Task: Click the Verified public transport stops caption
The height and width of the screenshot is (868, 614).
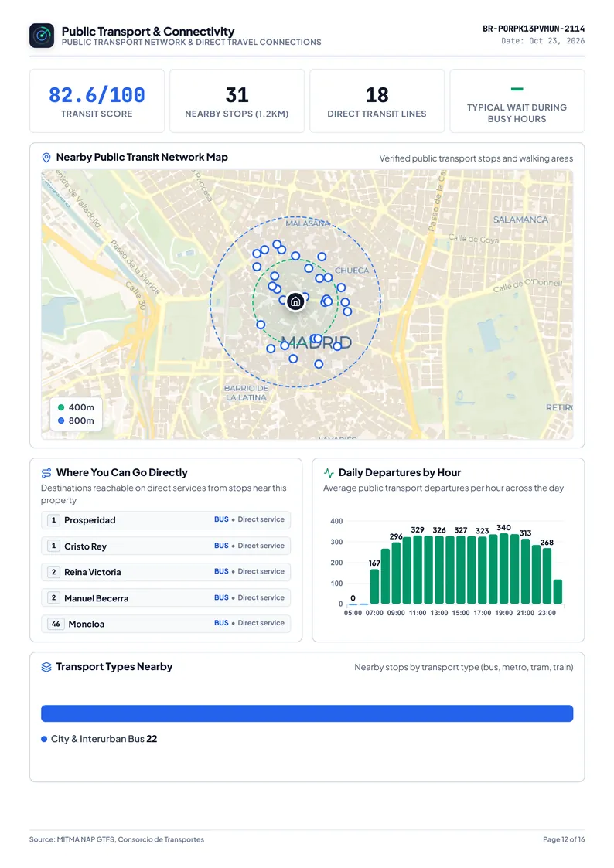Action: [x=476, y=158]
